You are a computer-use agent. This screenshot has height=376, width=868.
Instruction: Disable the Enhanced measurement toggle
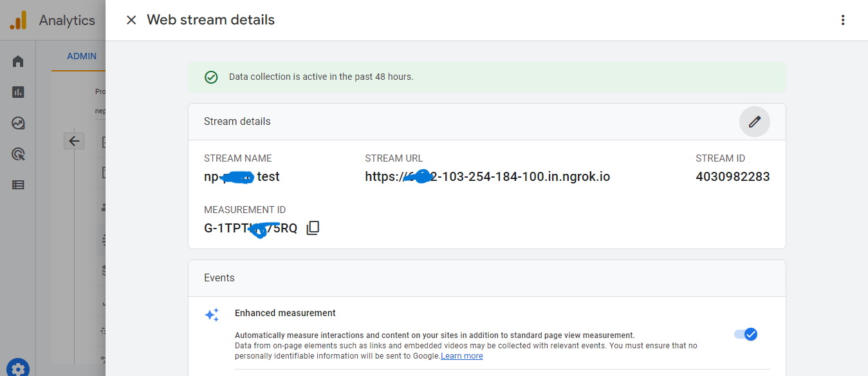coord(745,334)
